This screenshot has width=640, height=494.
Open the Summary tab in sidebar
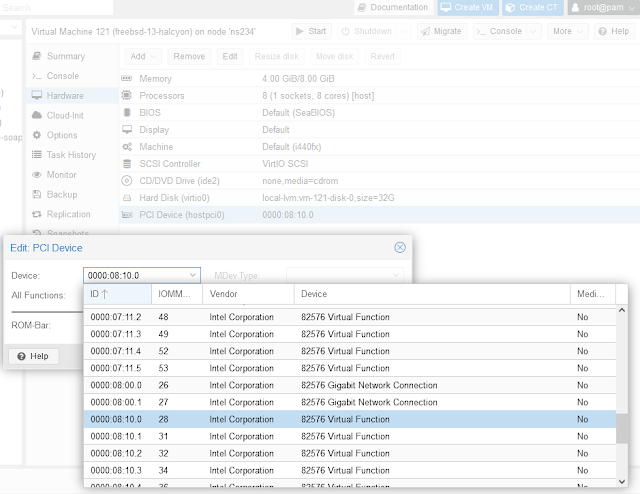[x=65, y=56]
